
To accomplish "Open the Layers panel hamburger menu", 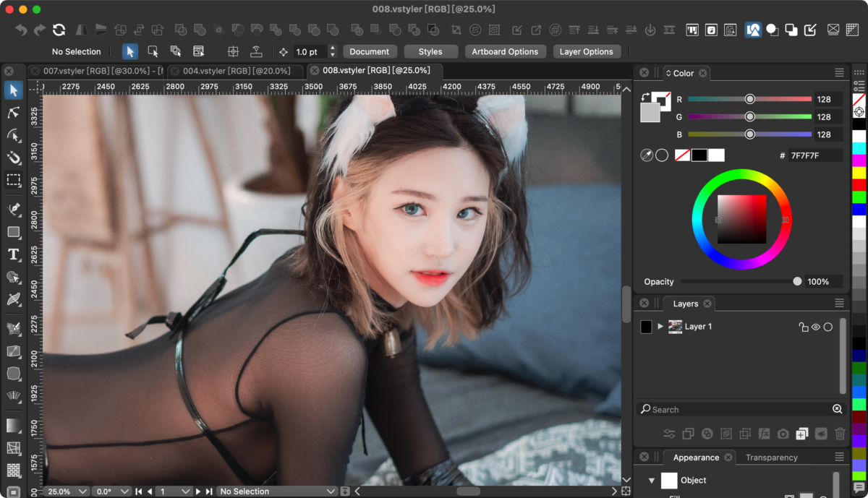I will tap(839, 304).
